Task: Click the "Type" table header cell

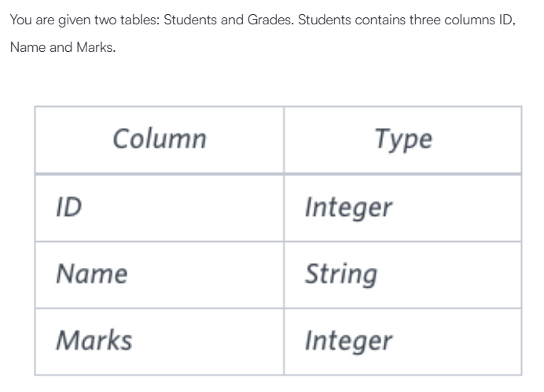Action: point(402,139)
